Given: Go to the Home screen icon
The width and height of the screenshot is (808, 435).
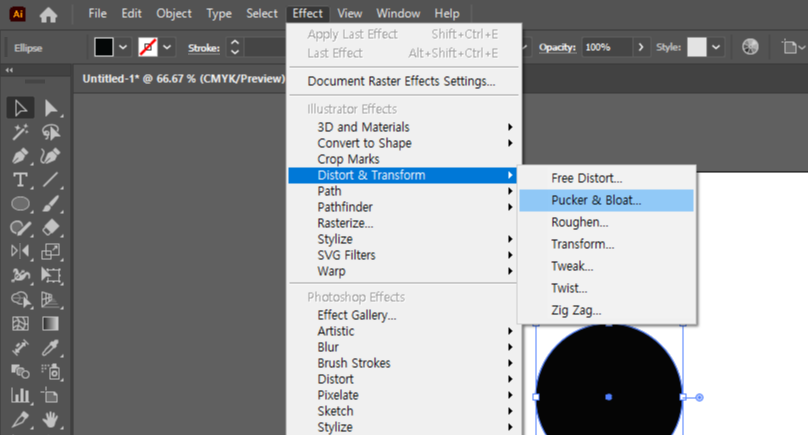Looking at the screenshot, I should point(48,14).
